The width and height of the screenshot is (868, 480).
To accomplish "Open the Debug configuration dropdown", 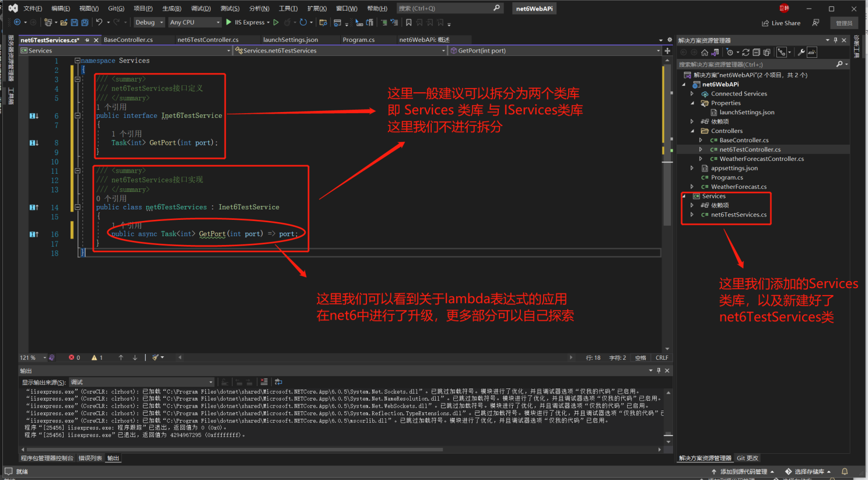I will (x=150, y=22).
